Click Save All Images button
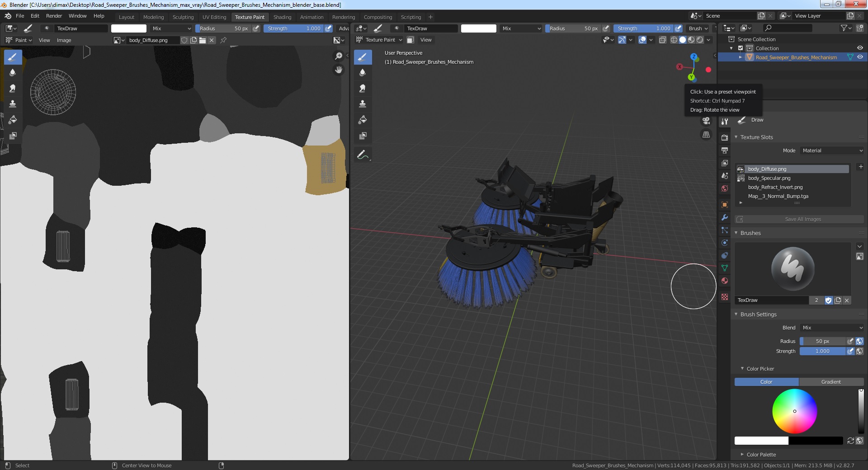Image resolution: width=868 pixels, height=470 pixels. pyautogui.click(x=799, y=219)
